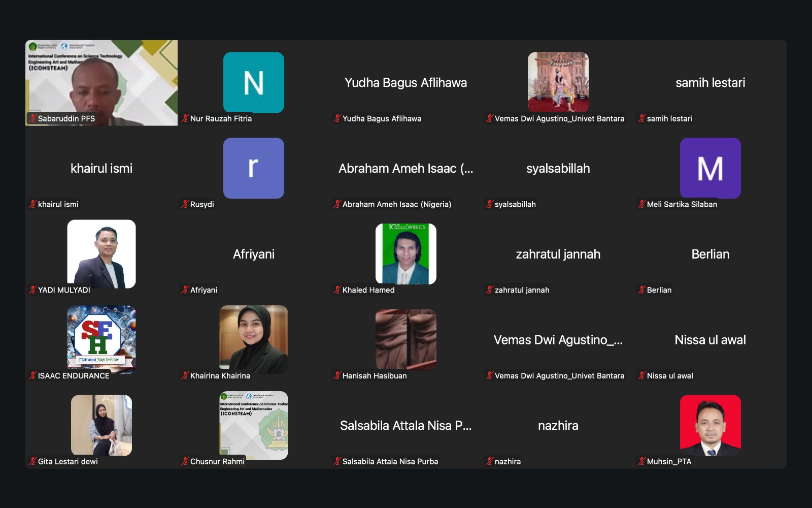Select Rusydi's lowercase r avatar

click(x=254, y=168)
